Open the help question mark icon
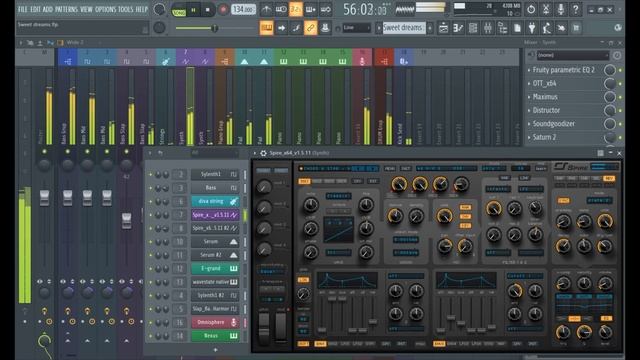This screenshot has height=360, width=640. (576, 9)
